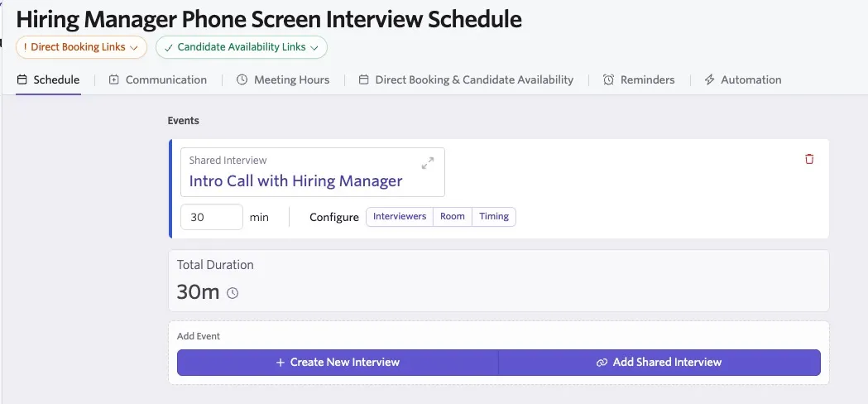Switch to the Schedule tab

pyautogui.click(x=49, y=79)
